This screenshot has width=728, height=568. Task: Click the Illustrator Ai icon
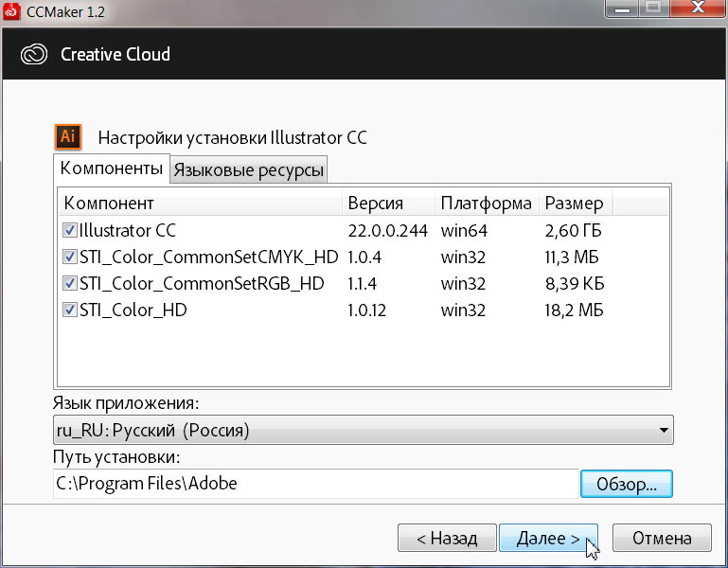[68, 136]
